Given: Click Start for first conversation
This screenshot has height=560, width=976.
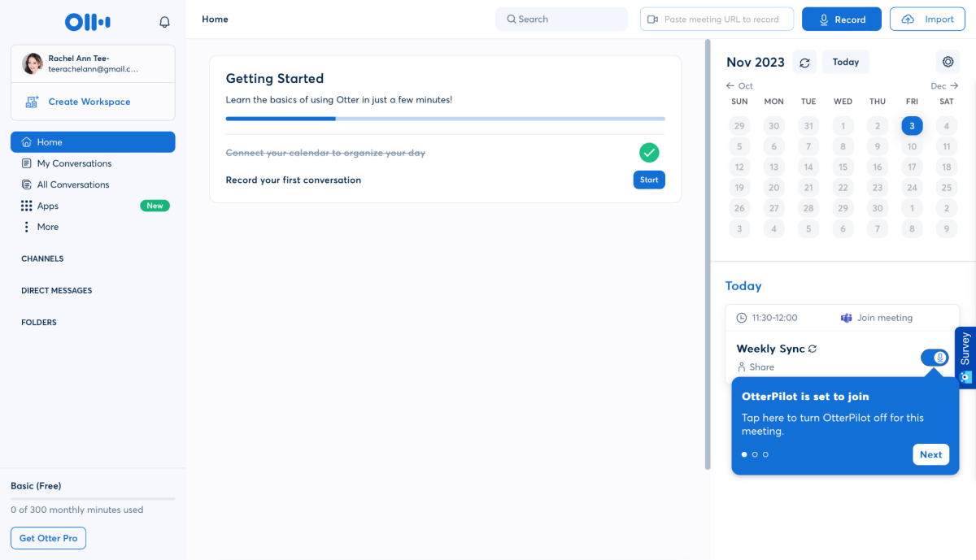Looking at the screenshot, I should (649, 180).
